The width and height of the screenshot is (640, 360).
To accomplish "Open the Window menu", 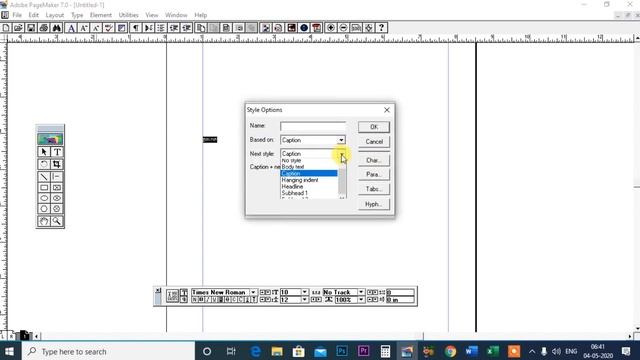I will tap(176, 15).
